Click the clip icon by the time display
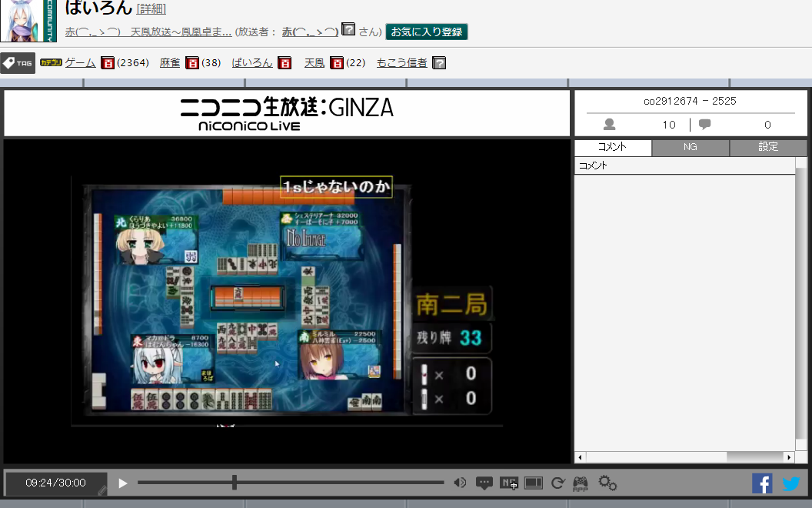The height and width of the screenshot is (508, 812). (102, 490)
